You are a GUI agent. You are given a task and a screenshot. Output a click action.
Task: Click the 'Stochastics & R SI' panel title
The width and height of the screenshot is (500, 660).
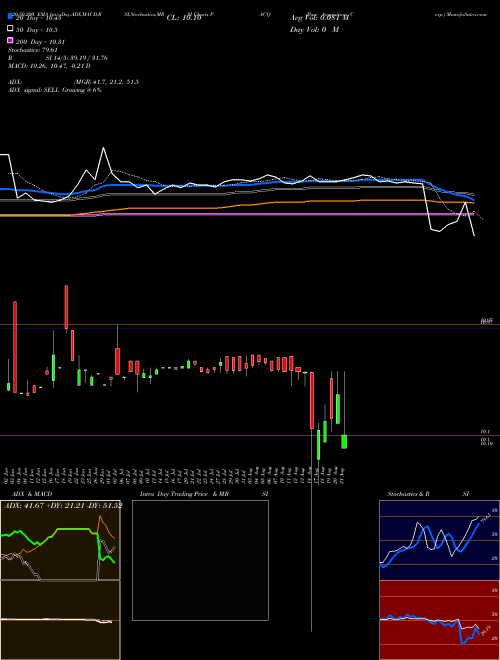(x=428, y=494)
